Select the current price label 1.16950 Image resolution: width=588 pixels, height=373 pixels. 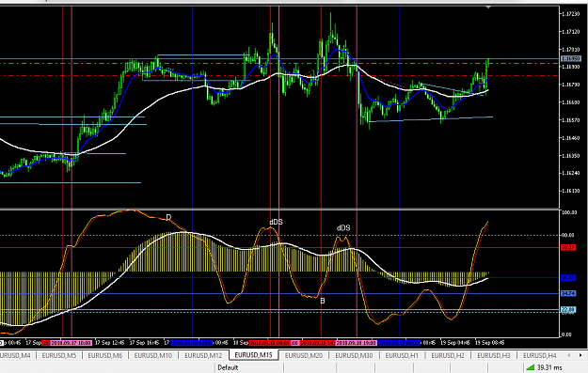571,59
